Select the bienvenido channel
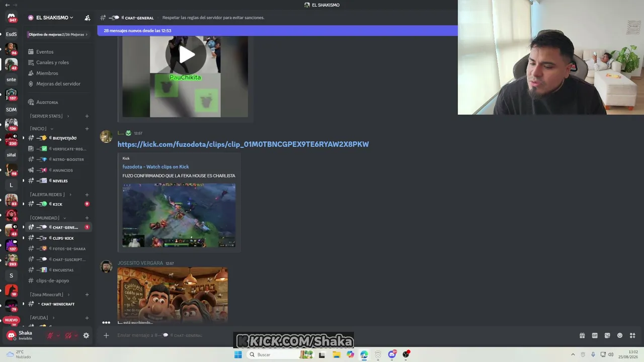The image size is (644, 362). 59,138
